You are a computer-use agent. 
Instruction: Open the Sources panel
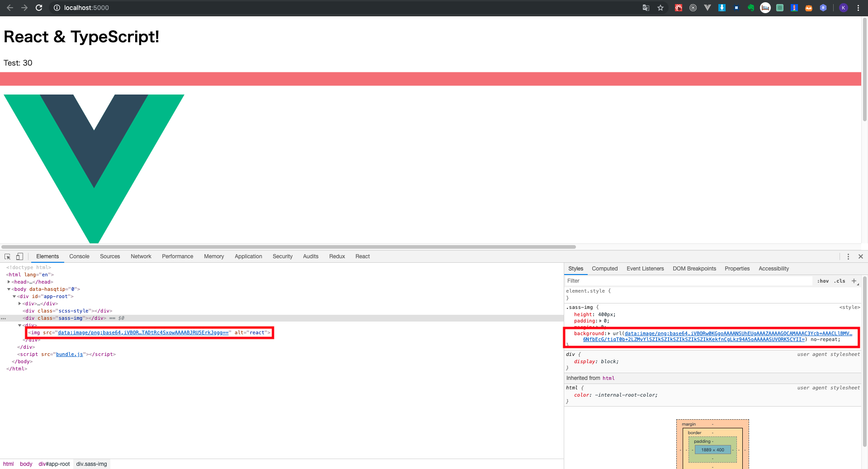coord(110,256)
